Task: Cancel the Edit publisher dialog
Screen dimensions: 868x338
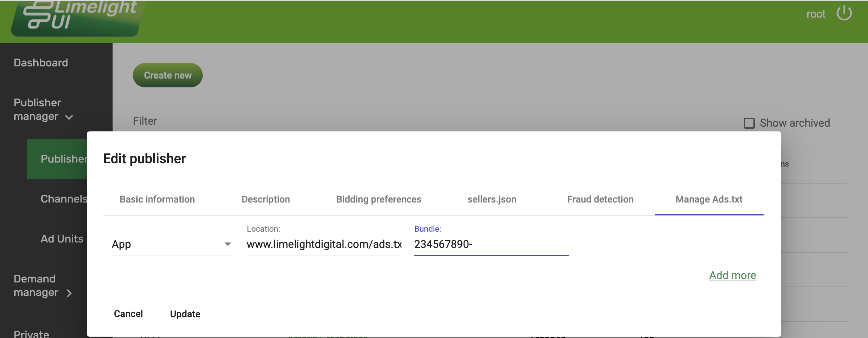Action: coord(128,314)
